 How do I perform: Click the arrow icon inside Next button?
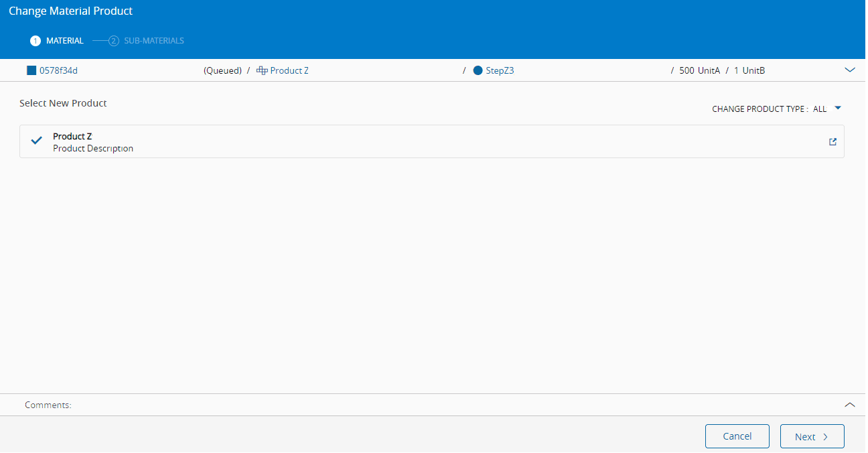pos(825,437)
